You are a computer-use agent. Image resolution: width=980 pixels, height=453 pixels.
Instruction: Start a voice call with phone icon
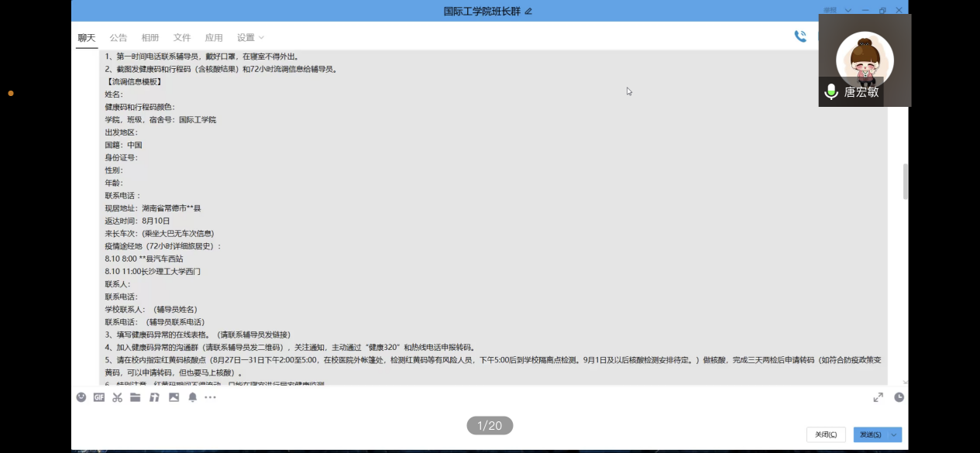tap(800, 36)
